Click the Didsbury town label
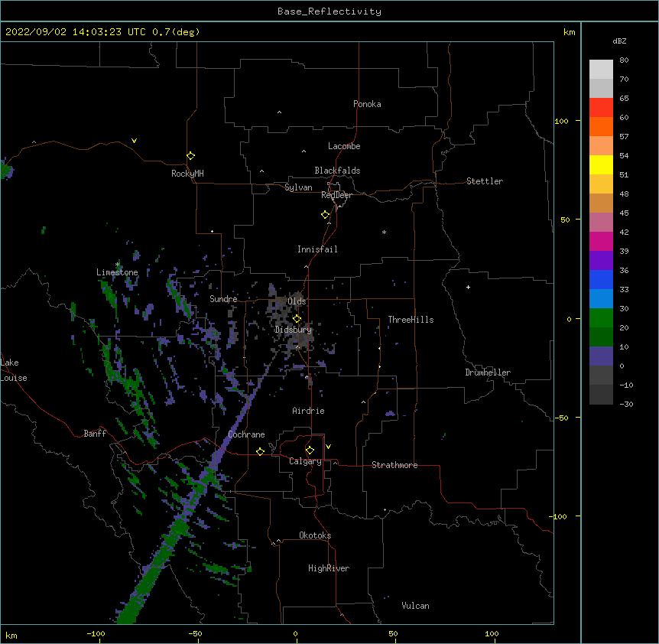 coord(294,330)
